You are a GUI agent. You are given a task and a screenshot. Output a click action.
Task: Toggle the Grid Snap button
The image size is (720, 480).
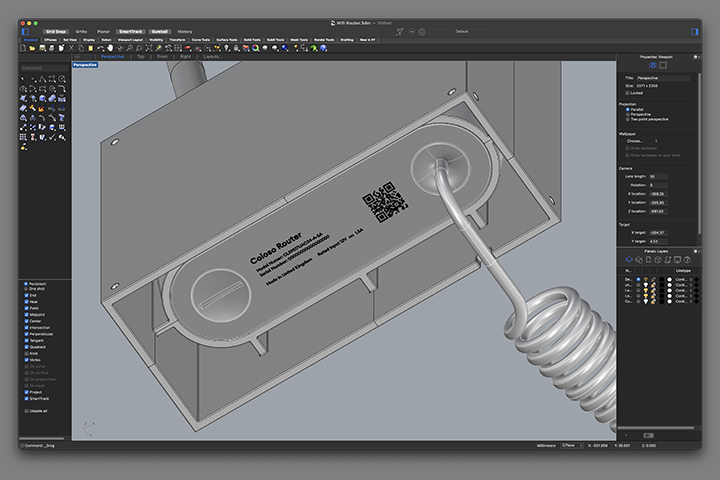[56, 32]
